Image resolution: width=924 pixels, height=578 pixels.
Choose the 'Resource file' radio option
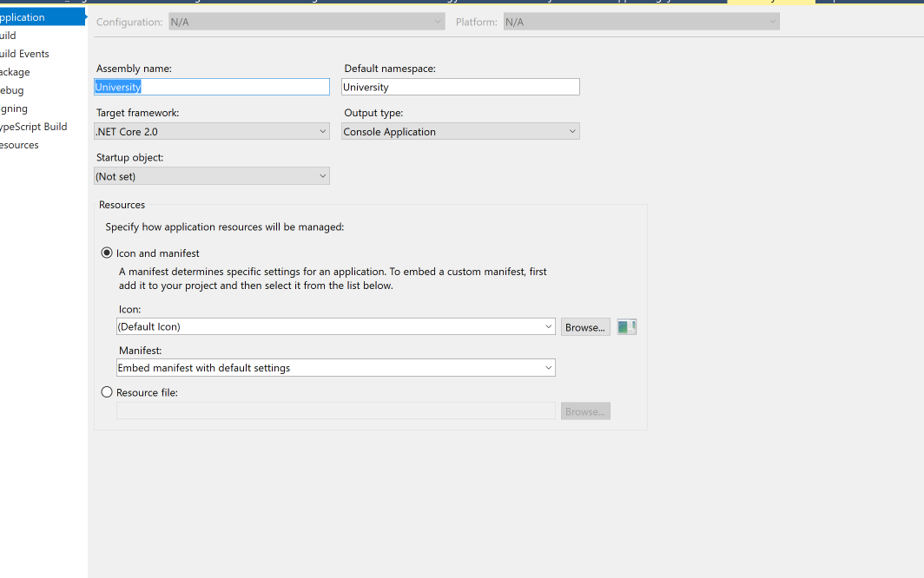click(106, 391)
